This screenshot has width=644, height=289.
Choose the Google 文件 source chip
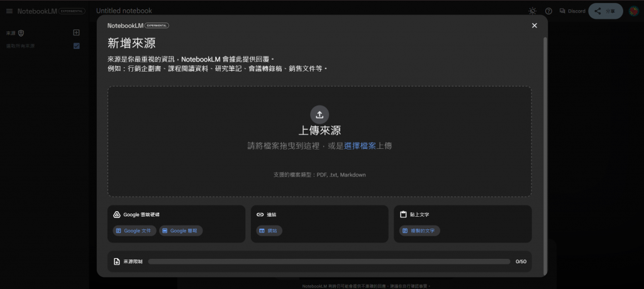tap(133, 231)
